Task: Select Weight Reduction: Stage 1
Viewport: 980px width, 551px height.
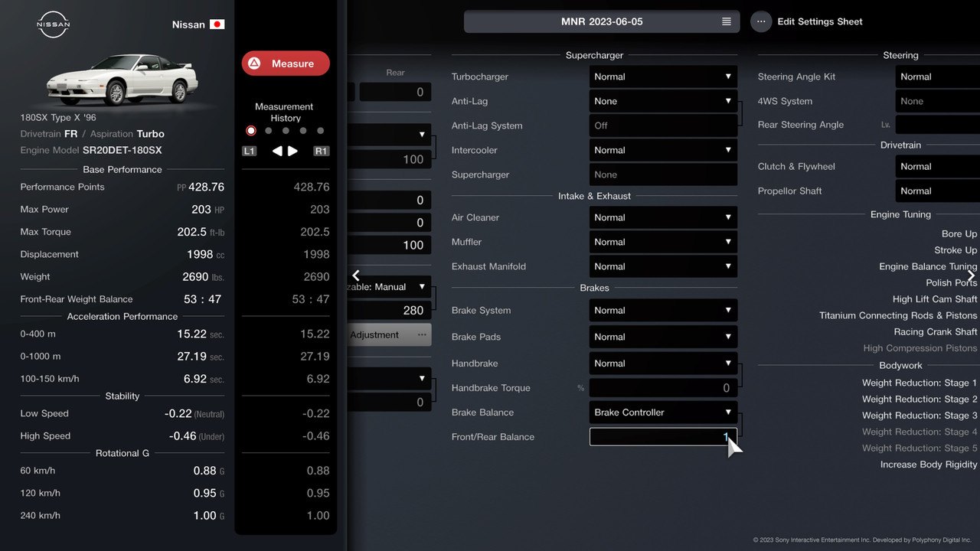Action: point(920,383)
